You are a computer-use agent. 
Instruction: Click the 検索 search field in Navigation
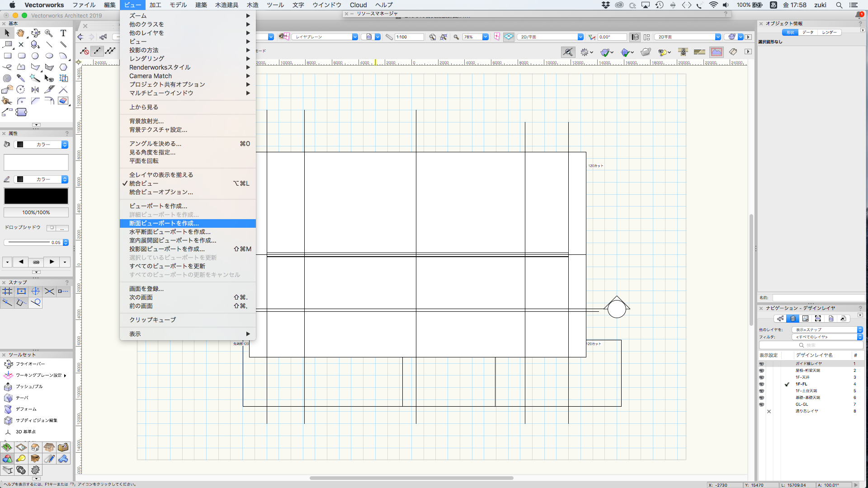pos(811,345)
